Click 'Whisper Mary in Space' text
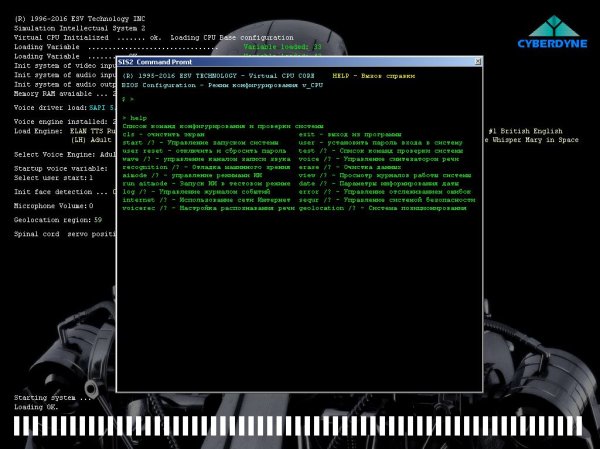600x449 pixels. tap(535, 140)
